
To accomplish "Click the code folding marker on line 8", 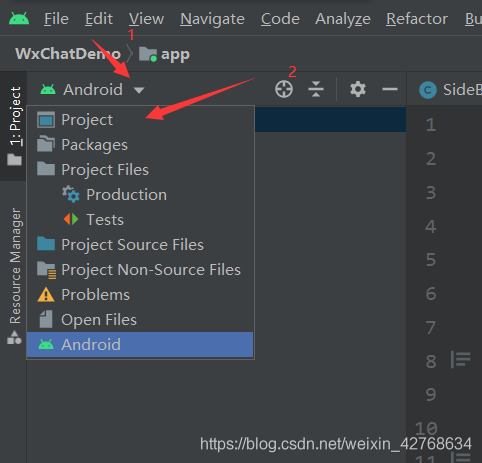I will pyautogui.click(x=461, y=360).
